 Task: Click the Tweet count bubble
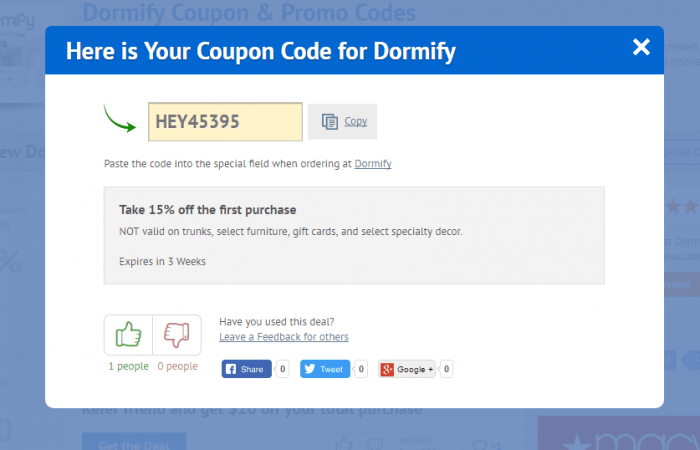(361, 369)
